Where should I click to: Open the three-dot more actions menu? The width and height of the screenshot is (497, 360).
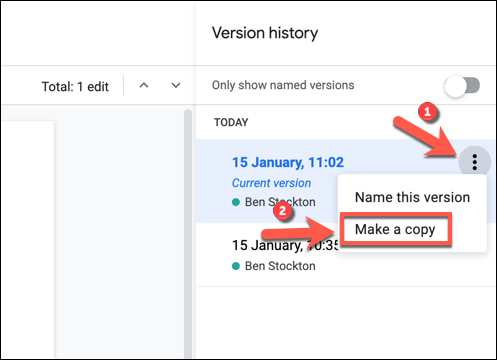tap(474, 162)
